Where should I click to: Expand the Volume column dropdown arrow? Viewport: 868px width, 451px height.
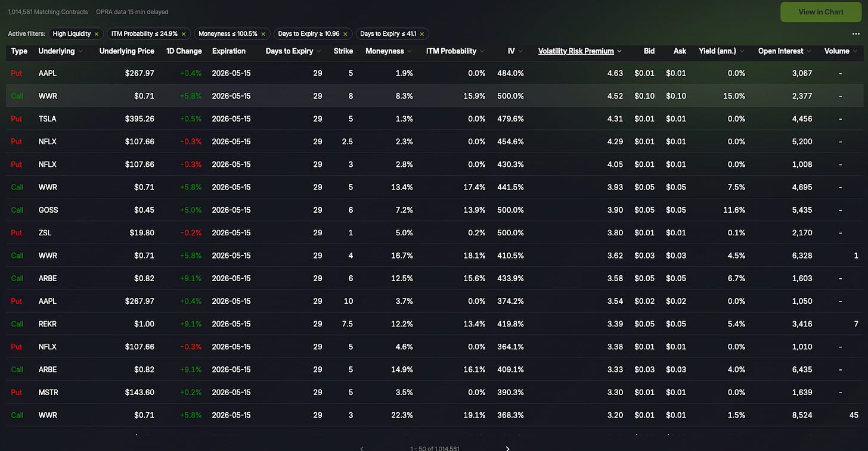point(855,51)
